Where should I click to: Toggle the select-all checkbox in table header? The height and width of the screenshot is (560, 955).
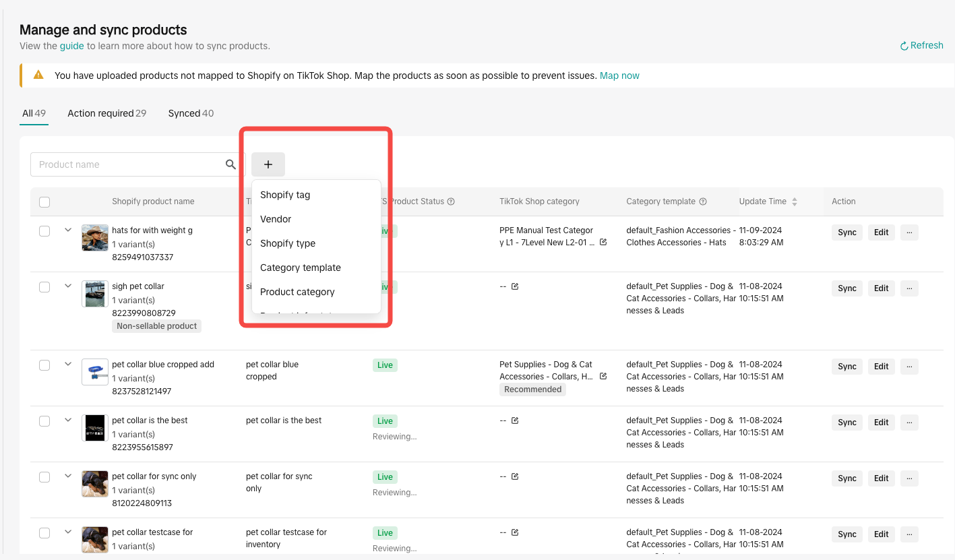coord(44,201)
